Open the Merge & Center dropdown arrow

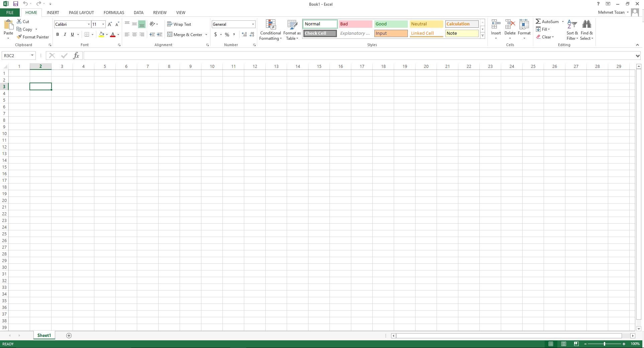(x=206, y=34)
